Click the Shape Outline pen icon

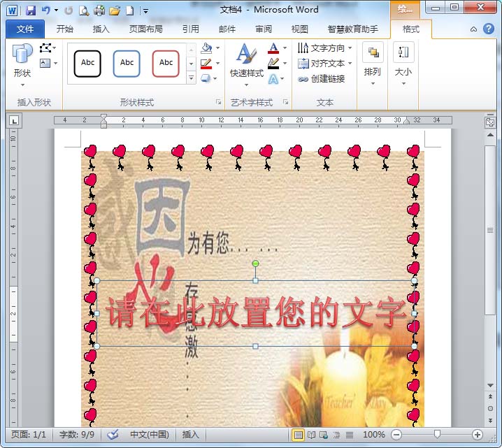[x=206, y=64]
